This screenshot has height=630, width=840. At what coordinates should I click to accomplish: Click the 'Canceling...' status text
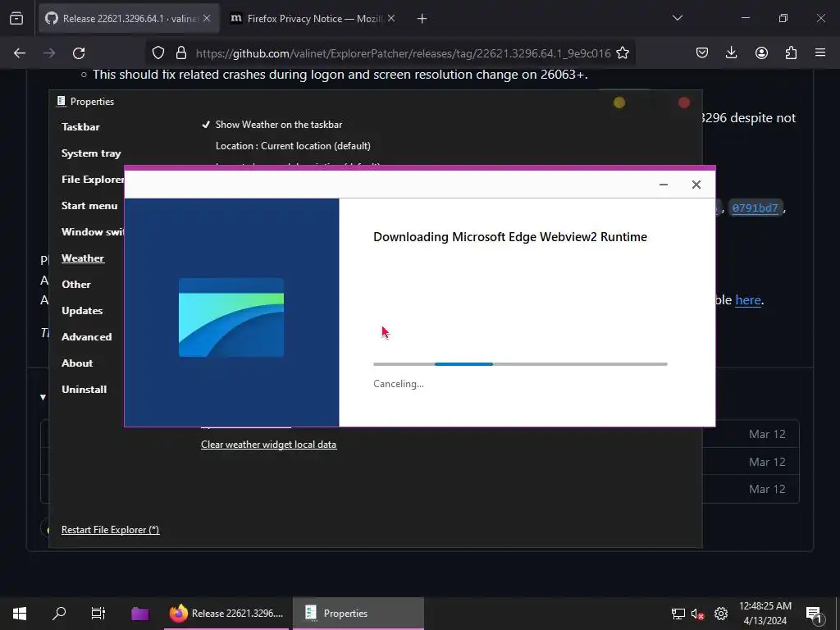[x=399, y=384]
